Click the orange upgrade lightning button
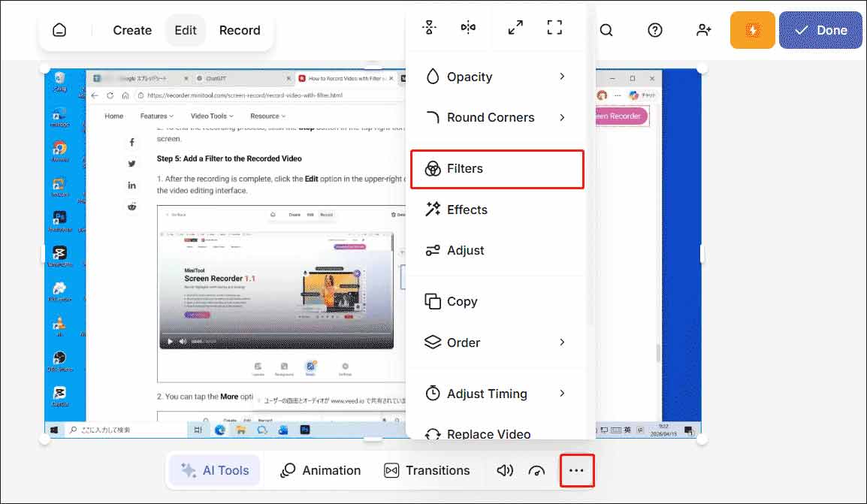Image resolution: width=867 pixels, height=504 pixels. [x=752, y=30]
